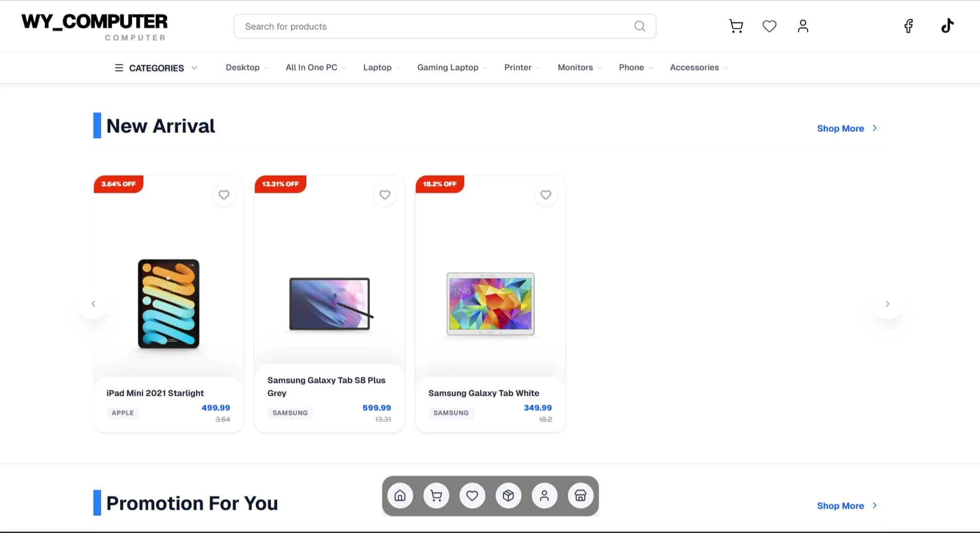
Task: Expand the Gaming Laptop menu
Action: point(452,68)
